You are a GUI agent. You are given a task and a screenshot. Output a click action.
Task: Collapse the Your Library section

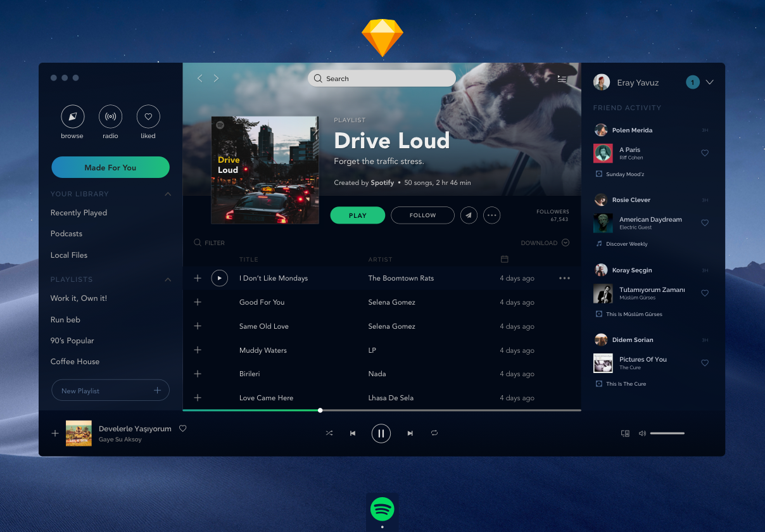pos(168,194)
